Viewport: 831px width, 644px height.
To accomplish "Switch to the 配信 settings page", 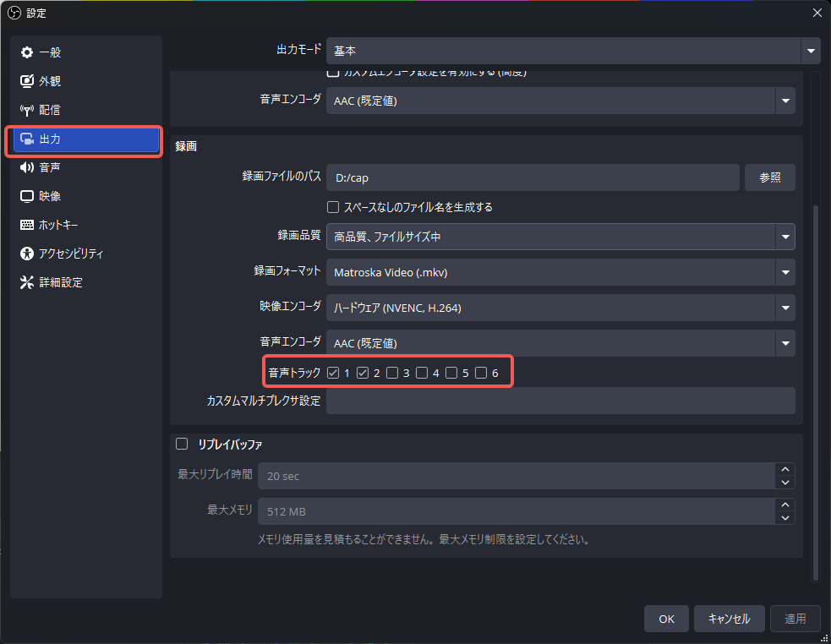I will (86, 110).
